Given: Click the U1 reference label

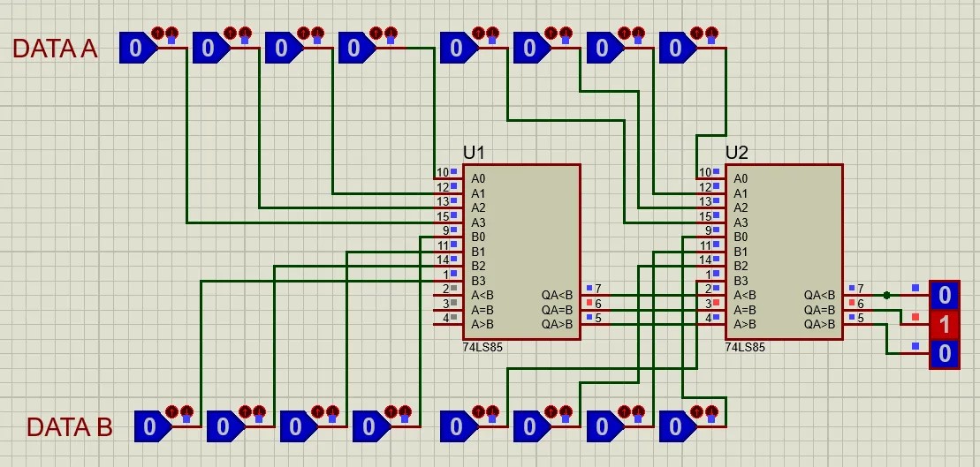Looking at the screenshot, I should (x=474, y=153).
